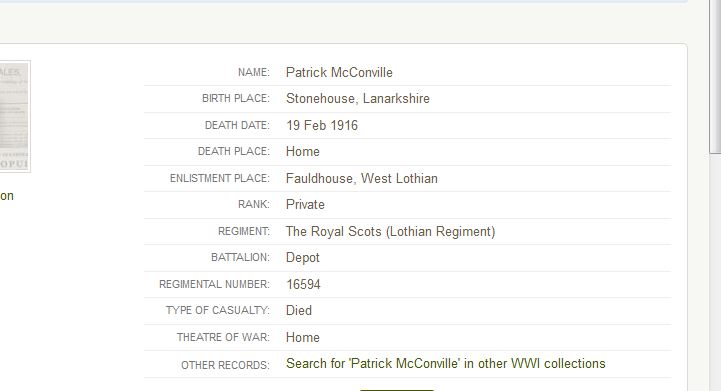Click the vertical scrollbar thumb at right
721x391 pixels.
click(x=715, y=76)
